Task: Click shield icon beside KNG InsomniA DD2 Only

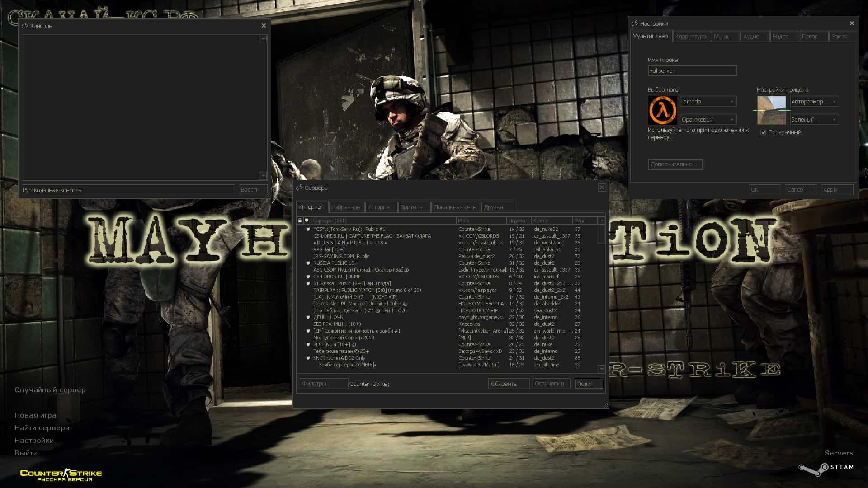Action: (308, 358)
